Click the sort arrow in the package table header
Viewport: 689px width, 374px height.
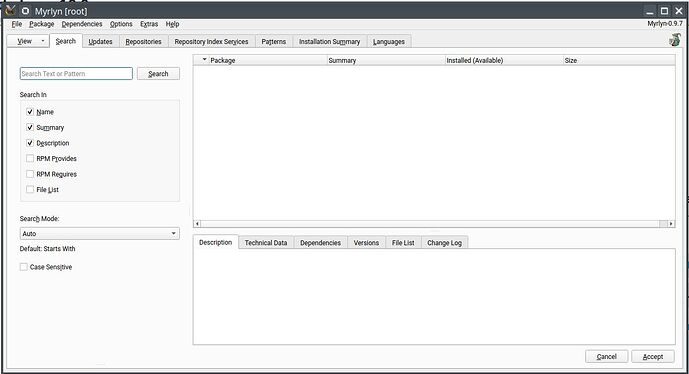click(x=204, y=60)
